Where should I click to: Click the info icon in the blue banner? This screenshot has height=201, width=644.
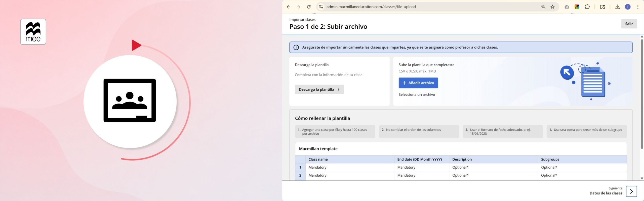point(296,47)
